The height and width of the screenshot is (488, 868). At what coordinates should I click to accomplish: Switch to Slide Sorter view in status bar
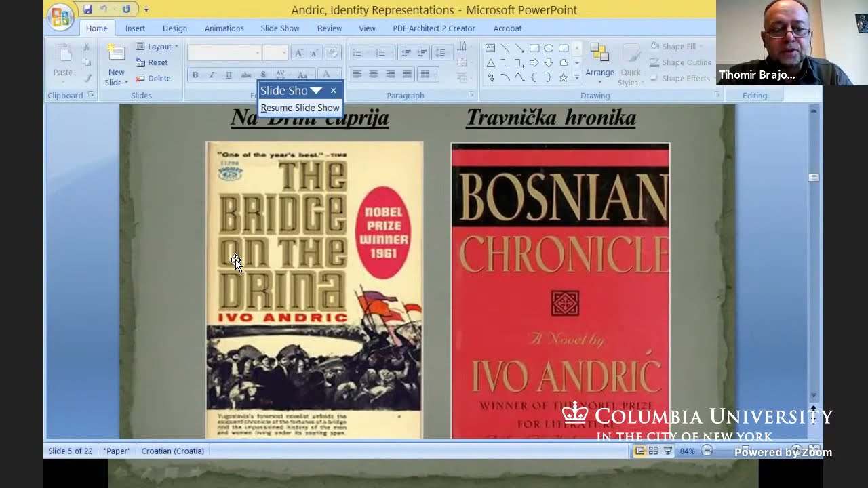[653, 451]
